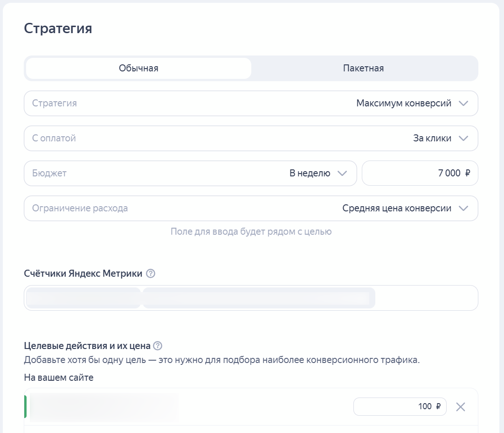
Task: Switch to the Пакетная strategy tab
Action: pos(363,69)
